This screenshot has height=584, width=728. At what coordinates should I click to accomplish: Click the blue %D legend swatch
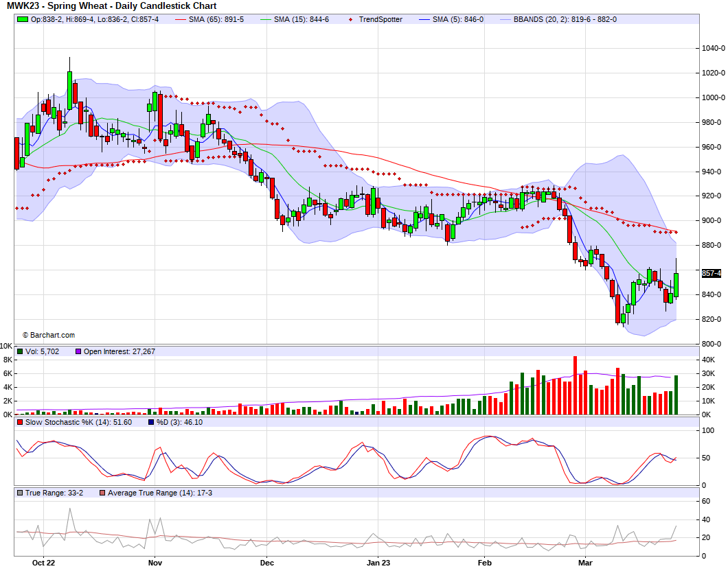[x=151, y=422]
